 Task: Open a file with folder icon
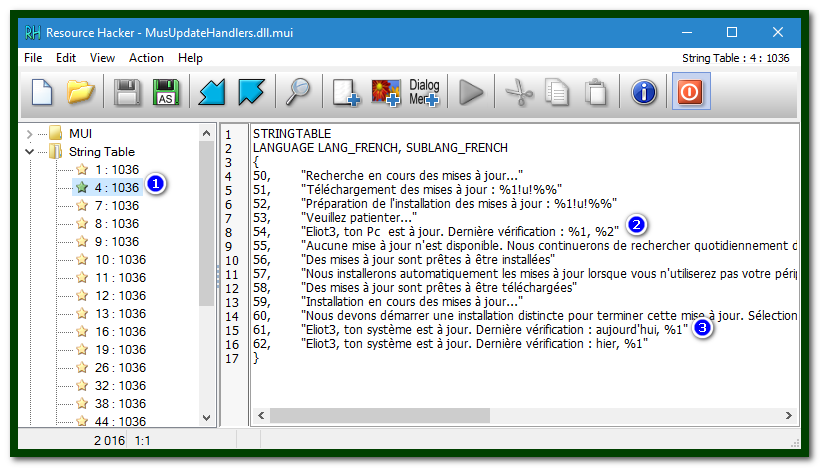click(x=81, y=92)
